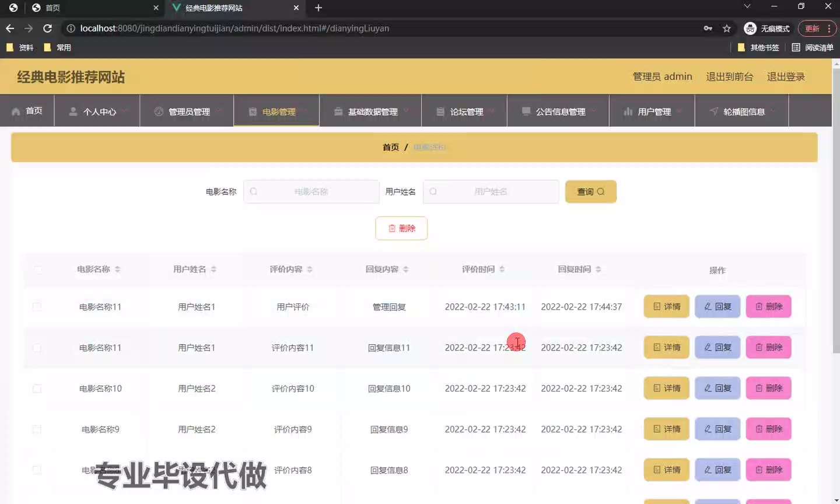
Task: Check the row with 评价内容9
Action: [37, 429]
